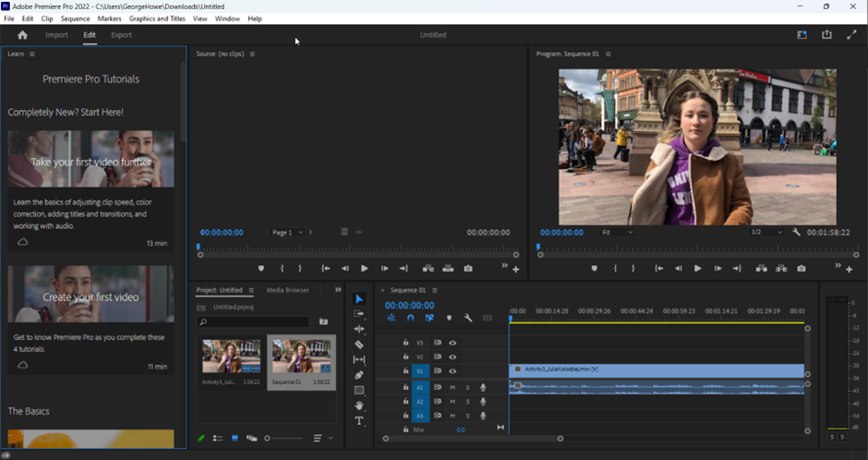Click the Timeline playhead timecode 00:00:00:00
868x460 pixels.
(x=410, y=305)
